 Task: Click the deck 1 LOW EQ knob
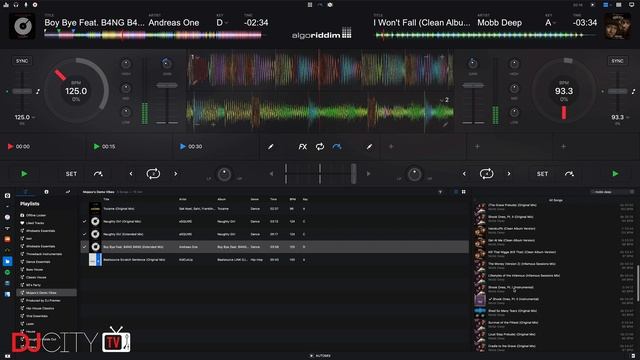pos(126,112)
